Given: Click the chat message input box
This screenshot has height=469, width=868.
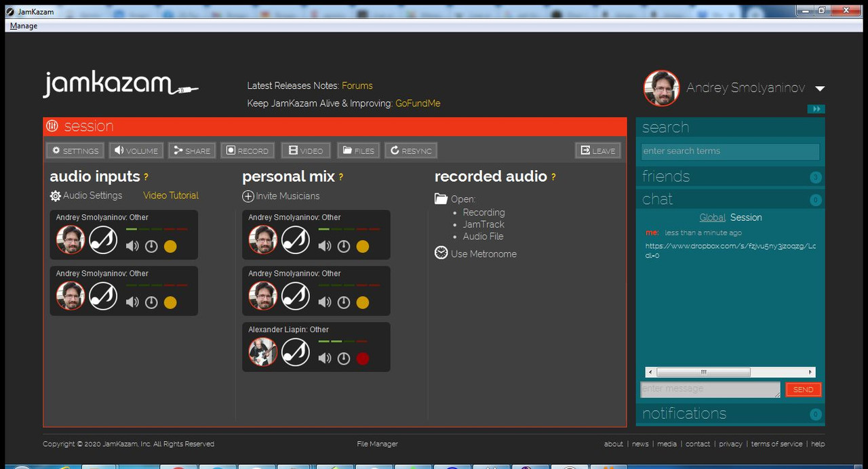Looking at the screenshot, I should pyautogui.click(x=711, y=390).
